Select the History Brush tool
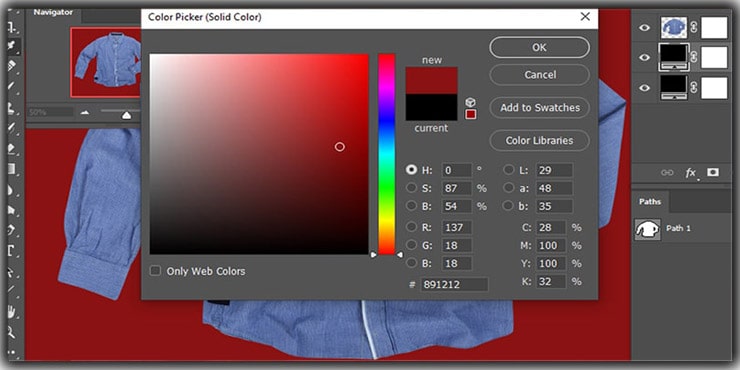Viewport: 740px width, 370px height. [12, 128]
